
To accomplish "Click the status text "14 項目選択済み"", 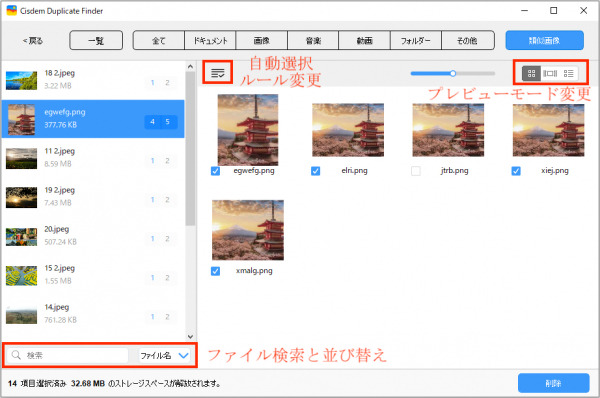I will pos(37,383).
